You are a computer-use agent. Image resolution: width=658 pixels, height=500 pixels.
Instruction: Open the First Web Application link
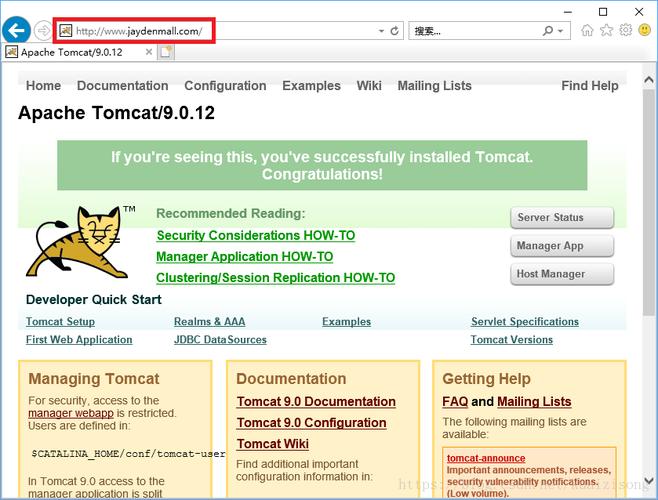[x=79, y=340]
